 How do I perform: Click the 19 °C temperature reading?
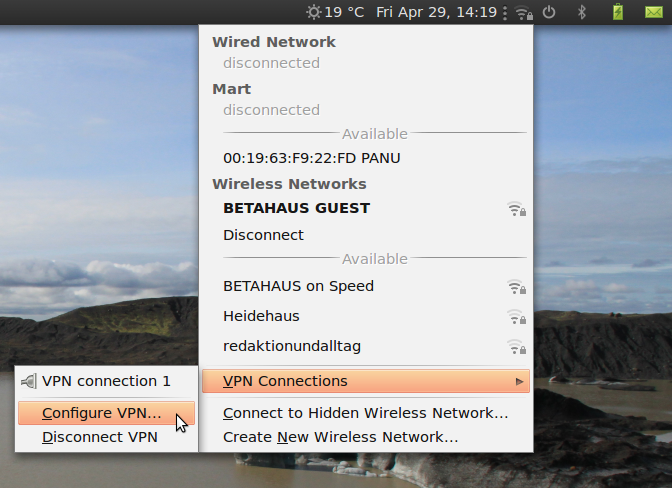[345, 12]
